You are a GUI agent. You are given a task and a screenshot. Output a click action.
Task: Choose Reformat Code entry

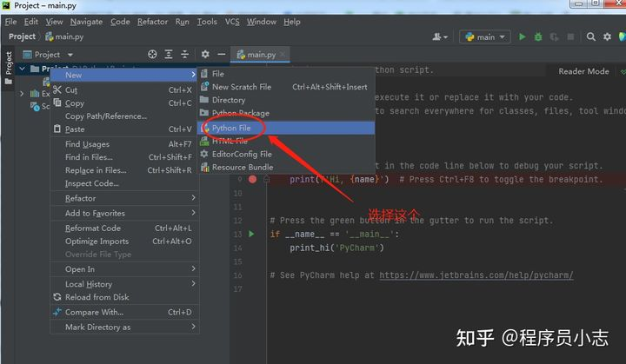point(124,228)
